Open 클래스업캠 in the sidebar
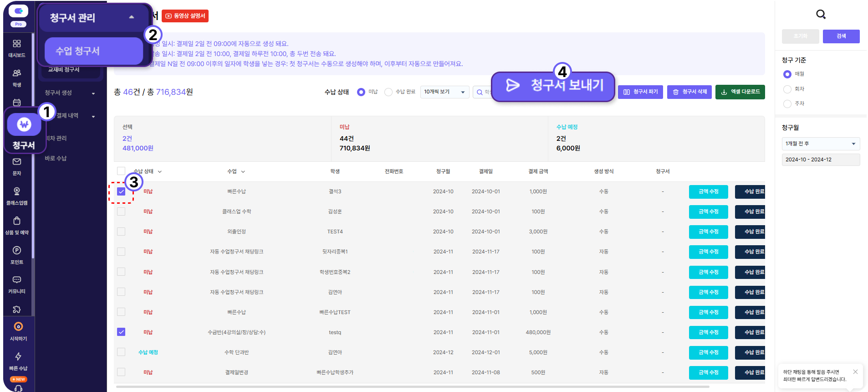868x392 pixels. pos(17,196)
